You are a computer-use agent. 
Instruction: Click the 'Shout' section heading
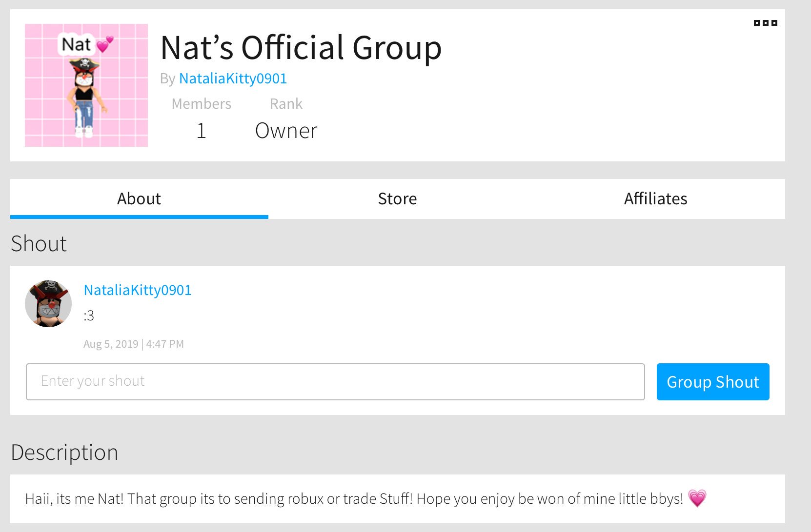[x=39, y=243]
